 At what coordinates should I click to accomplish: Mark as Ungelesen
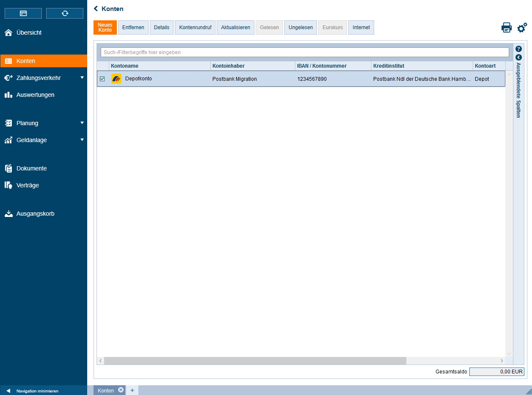tap(300, 27)
